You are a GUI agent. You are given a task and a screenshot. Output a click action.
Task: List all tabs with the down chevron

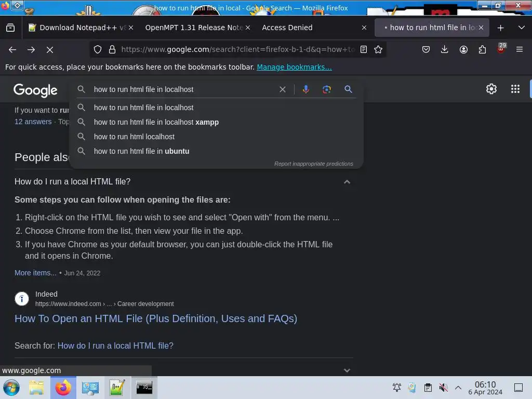[522, 28]
